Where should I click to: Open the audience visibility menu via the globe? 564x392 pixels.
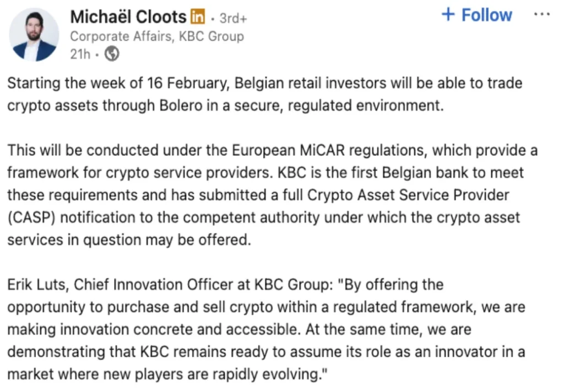(111, 54)
